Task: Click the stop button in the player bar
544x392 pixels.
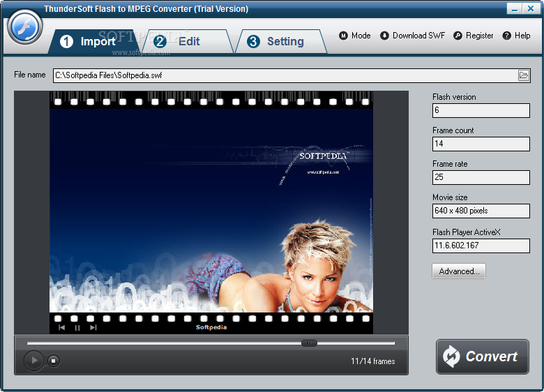Action: click(x=53, y=361)
